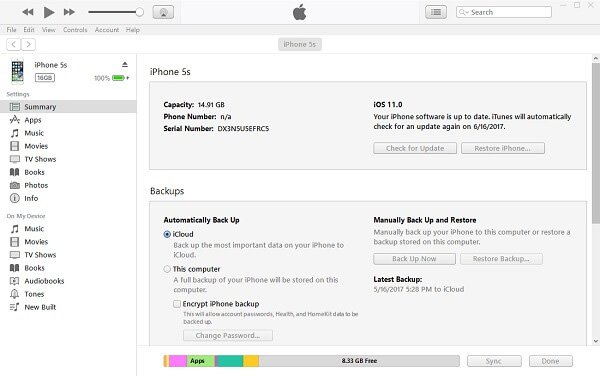This screenshot has width=600, height=376.
Task: Click the play button
Action: pos(49,12)
